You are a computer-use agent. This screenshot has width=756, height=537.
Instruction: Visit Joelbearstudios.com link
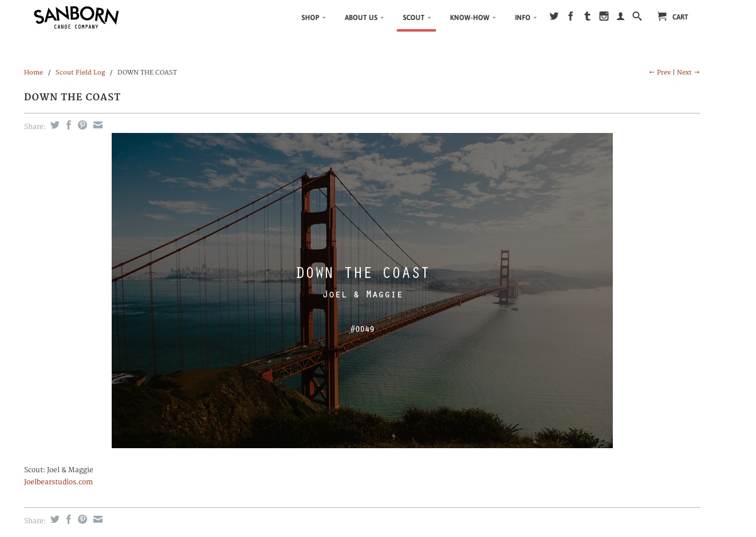coord(58,482)
